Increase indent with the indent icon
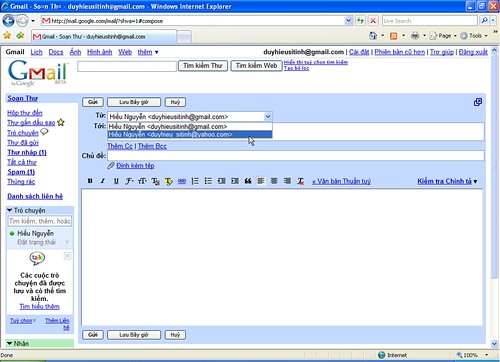The height and width of the screenshot is (362, 500). coord(235,181)
